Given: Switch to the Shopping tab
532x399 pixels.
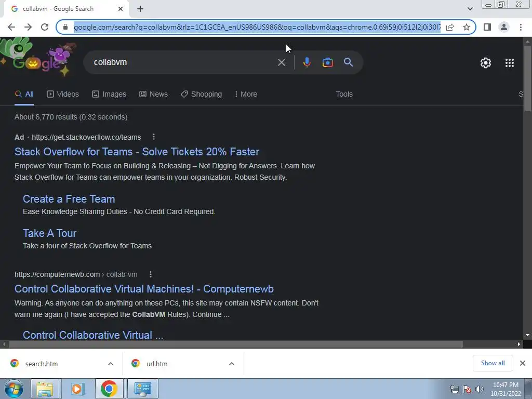Looking at the screenshot, I should pyautogui.click(x=201, y=95).
